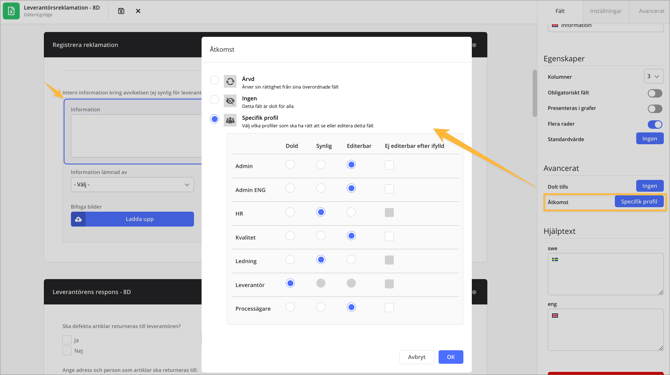
Task: Switch to the Fält tab
Action: (560, 11)
